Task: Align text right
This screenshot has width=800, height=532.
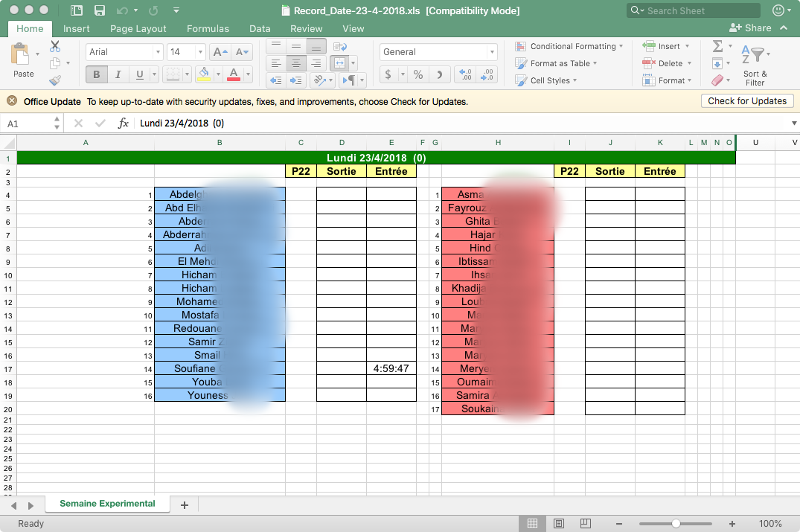Action: coord(316,63)
